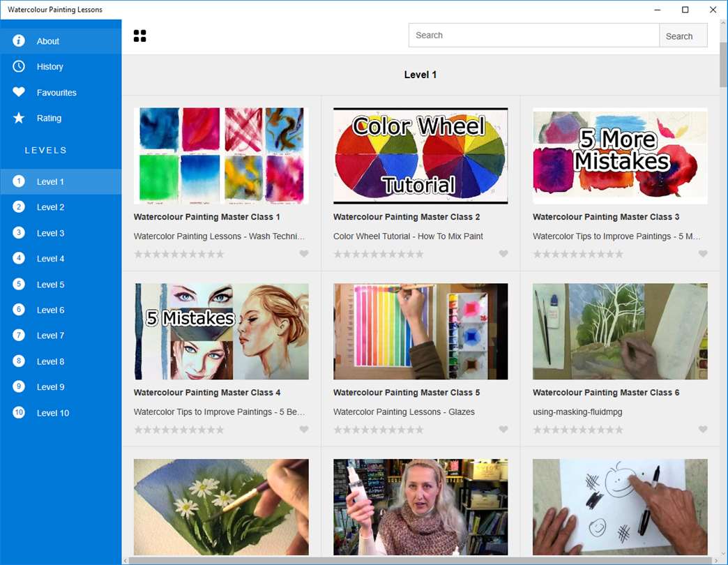Click the Level 8 number badge icon

coord(19,361)
